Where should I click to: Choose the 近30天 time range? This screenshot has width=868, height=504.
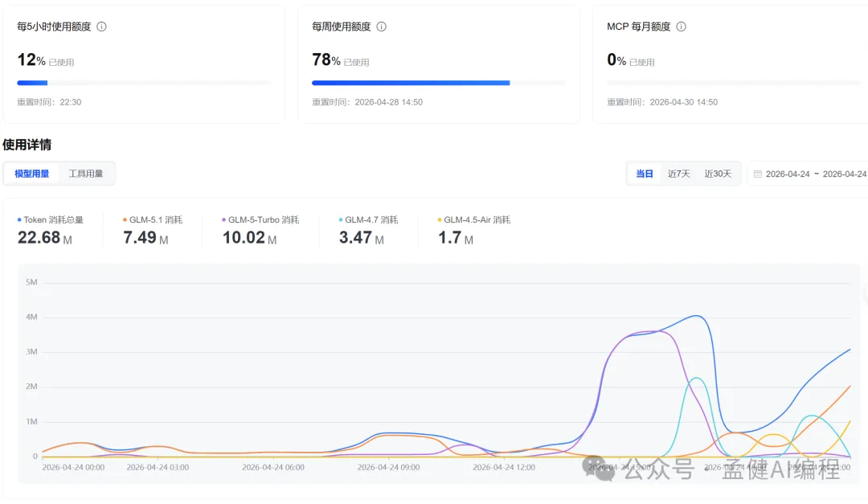(x=718, y=174)
